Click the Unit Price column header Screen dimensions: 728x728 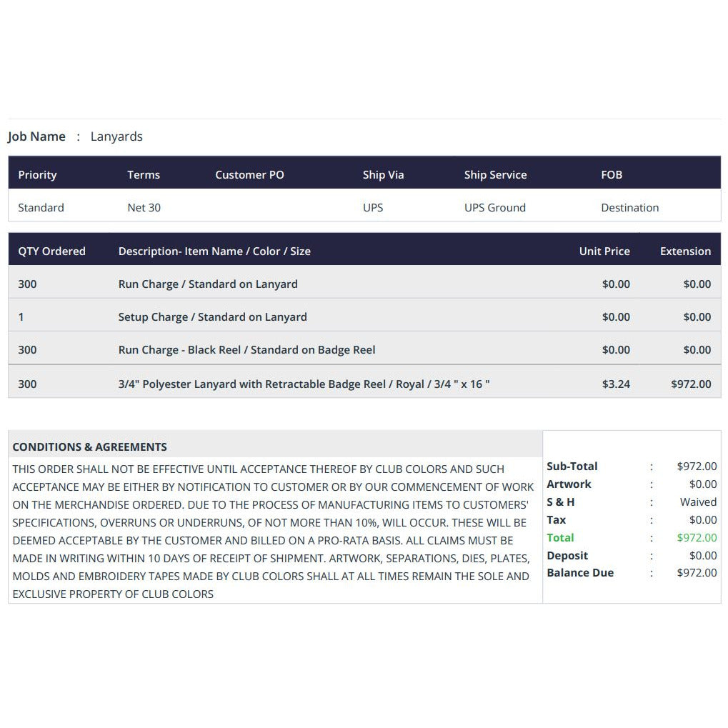point(604,251)
